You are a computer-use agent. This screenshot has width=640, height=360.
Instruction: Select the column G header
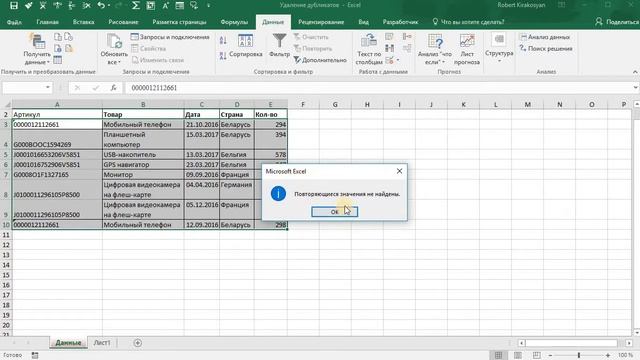[x=335, y=104]
